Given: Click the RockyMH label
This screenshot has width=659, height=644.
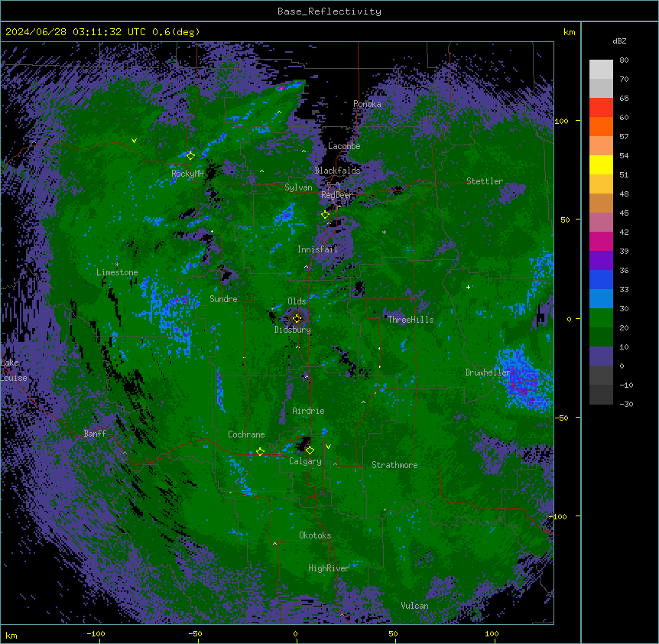Looking at the screenshot, I should pos(187,174).
